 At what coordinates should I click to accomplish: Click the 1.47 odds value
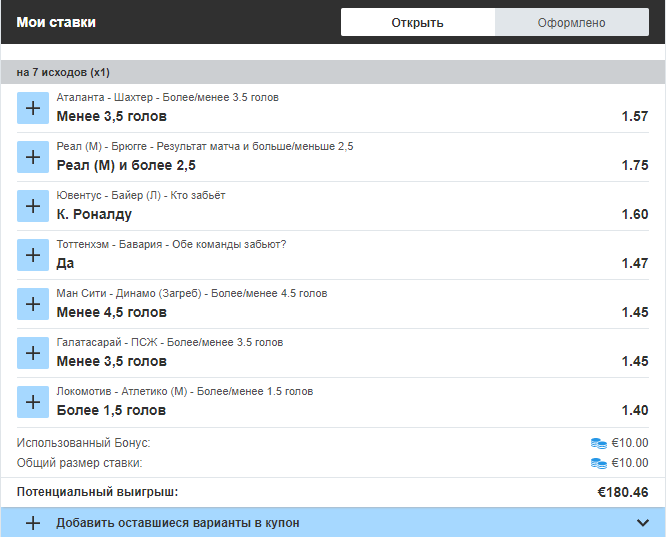pos(635,263)
